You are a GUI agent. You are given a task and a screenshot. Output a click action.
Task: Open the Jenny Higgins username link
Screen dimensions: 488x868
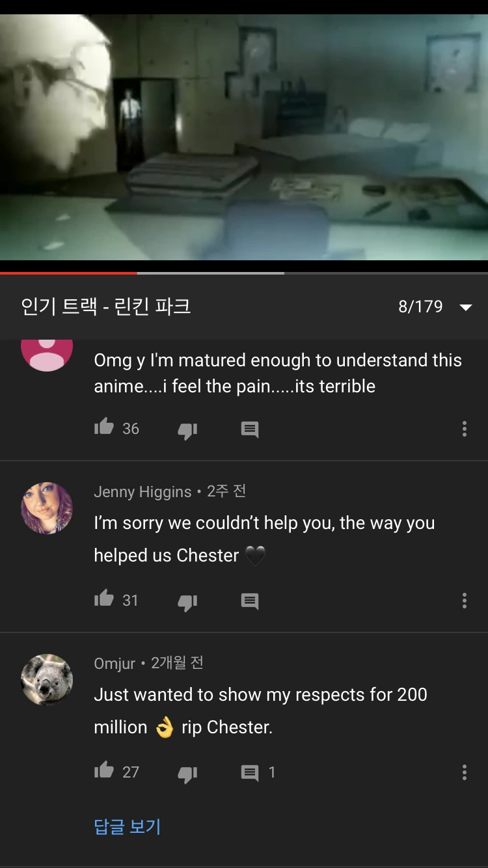tap(142, 492)
